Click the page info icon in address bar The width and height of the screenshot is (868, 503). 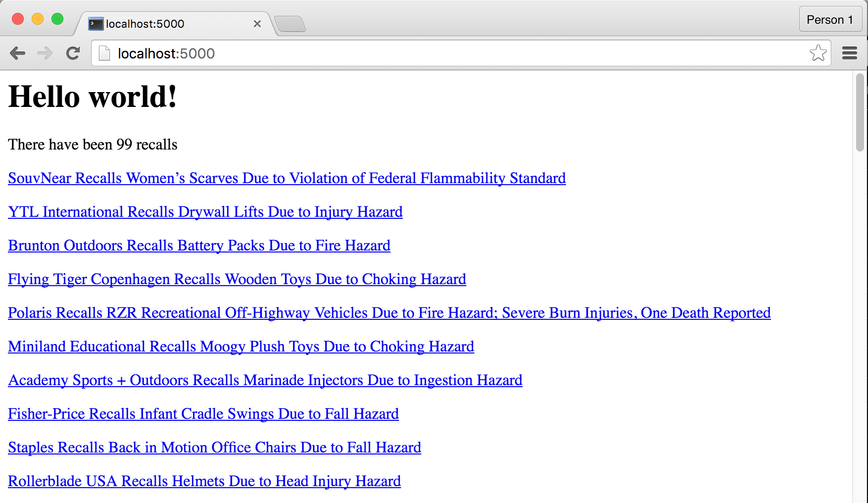(104, 53)
